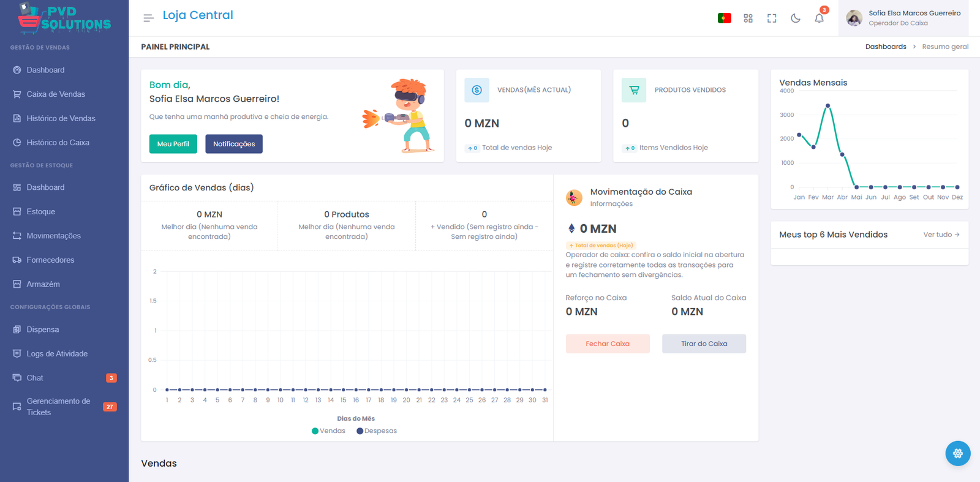Open the apps grid icon

748,18
